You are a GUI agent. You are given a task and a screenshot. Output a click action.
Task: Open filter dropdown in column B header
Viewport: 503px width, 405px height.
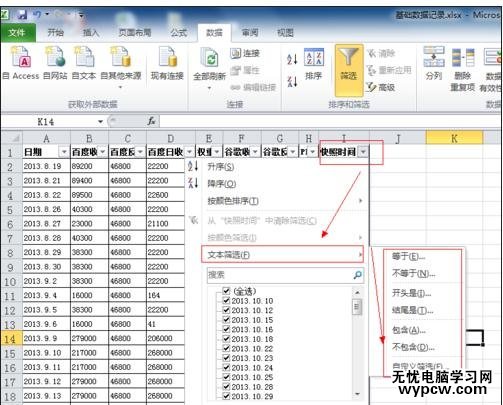(103, 152)
